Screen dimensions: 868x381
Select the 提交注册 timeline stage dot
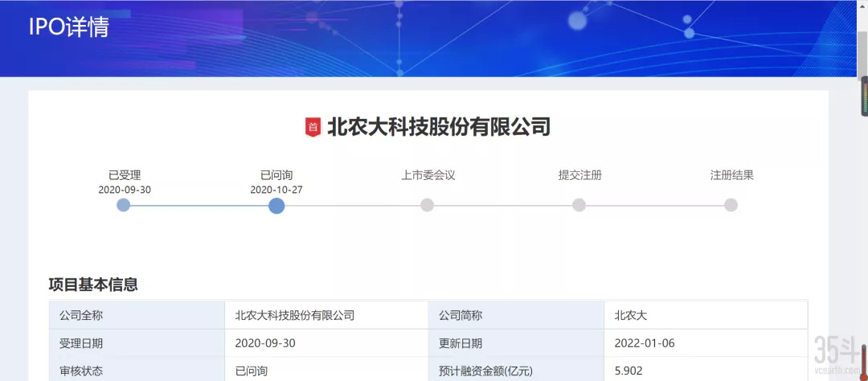(579, 206)
